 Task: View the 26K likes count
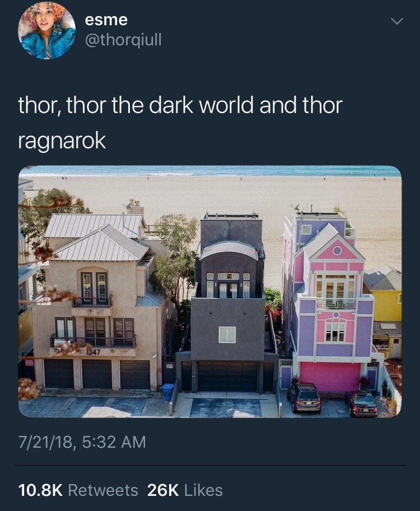[163, 490]
